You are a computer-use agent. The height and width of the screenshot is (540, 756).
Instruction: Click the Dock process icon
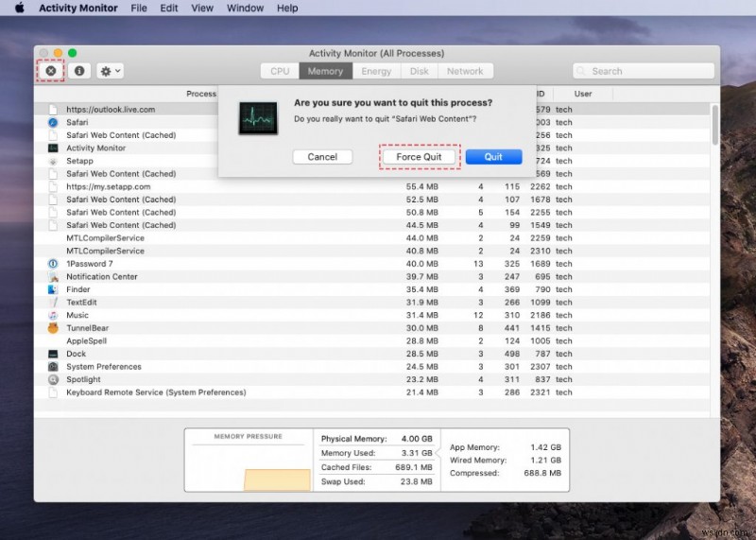coord(53,354)
